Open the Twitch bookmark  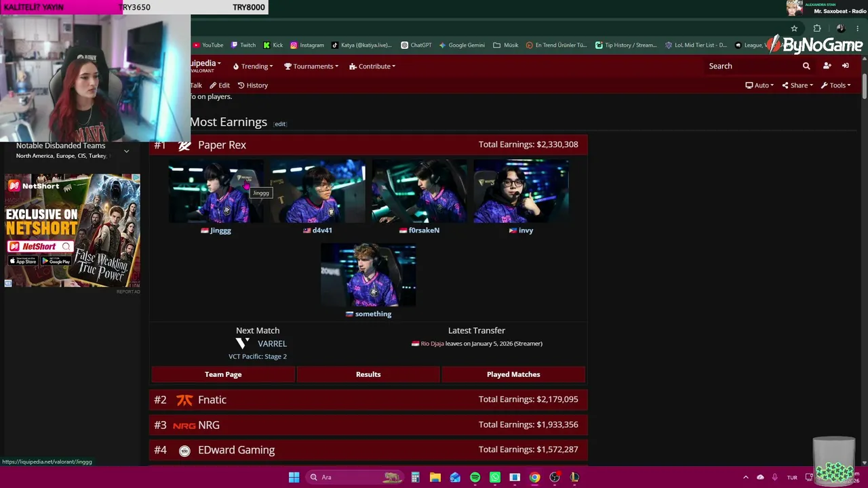(x=243, y=45)
